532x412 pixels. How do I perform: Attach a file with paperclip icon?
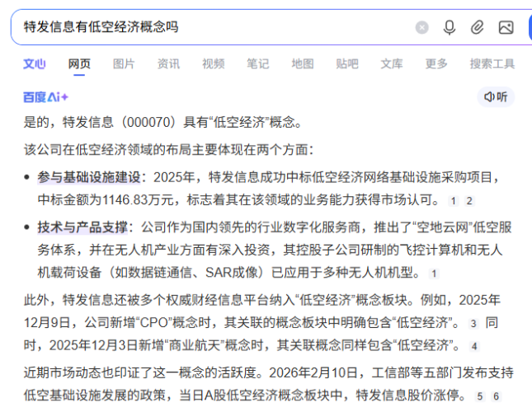click(x=477, y=27)
